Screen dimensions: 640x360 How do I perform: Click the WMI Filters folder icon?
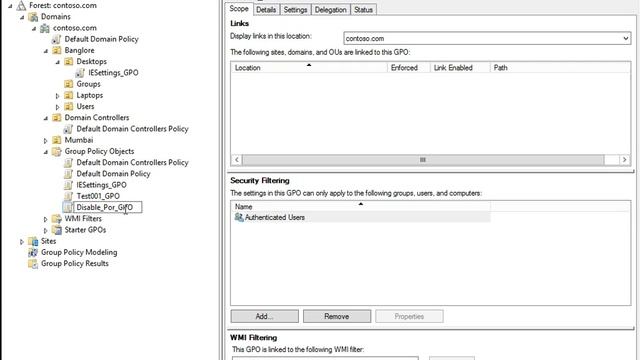coord(57,219)
